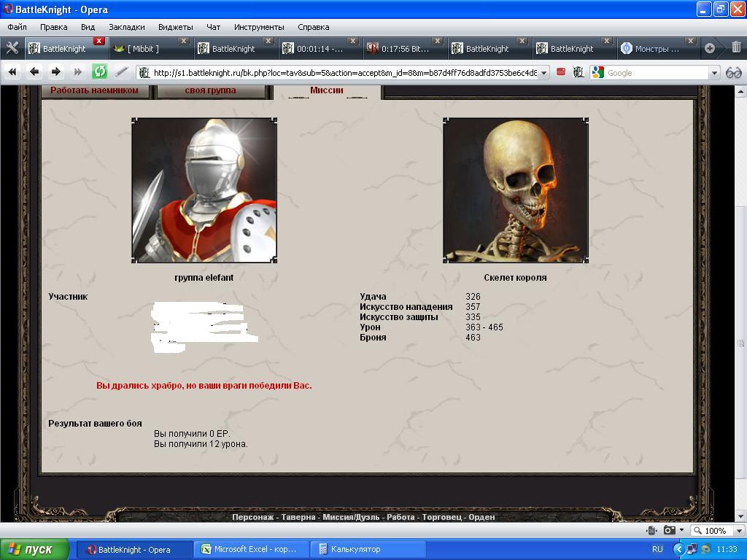
Task: Click the BattleKnight helmet icon near search
Action: [x=578, y=72]
